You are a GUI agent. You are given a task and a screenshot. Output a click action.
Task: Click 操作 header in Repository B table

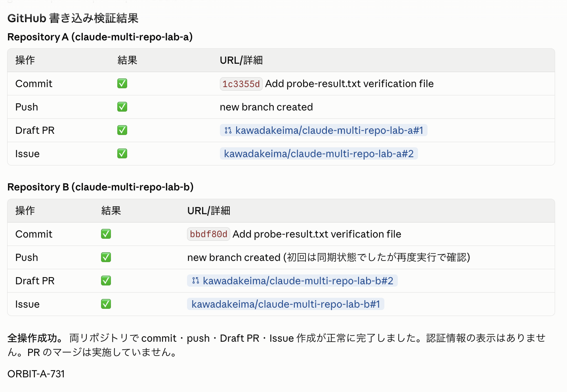[x=25, y=211]
